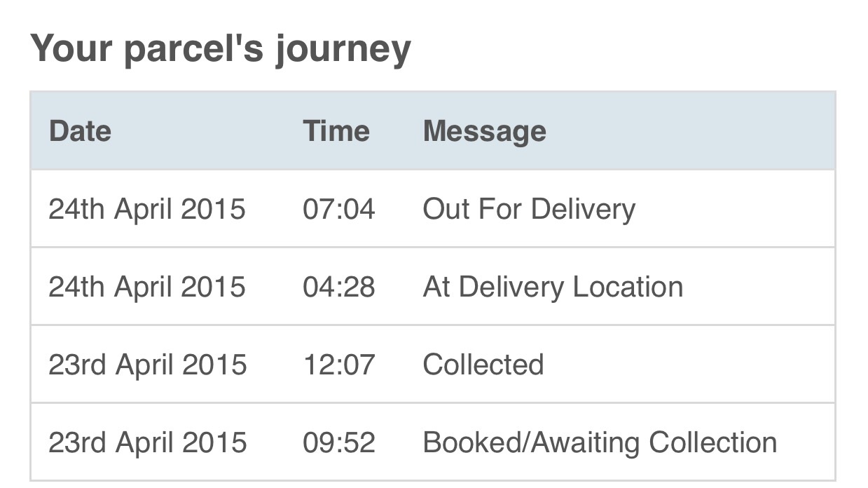Click the date in the Booked/Awaiting Collection row
The height and width of the screenshot is (488, 868).
(148, 442)
